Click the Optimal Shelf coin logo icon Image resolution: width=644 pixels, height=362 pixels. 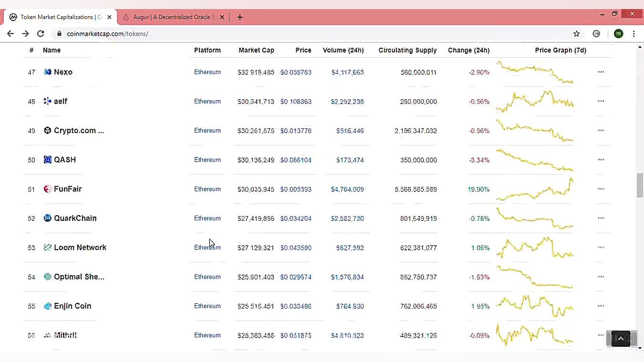[47, 277]
